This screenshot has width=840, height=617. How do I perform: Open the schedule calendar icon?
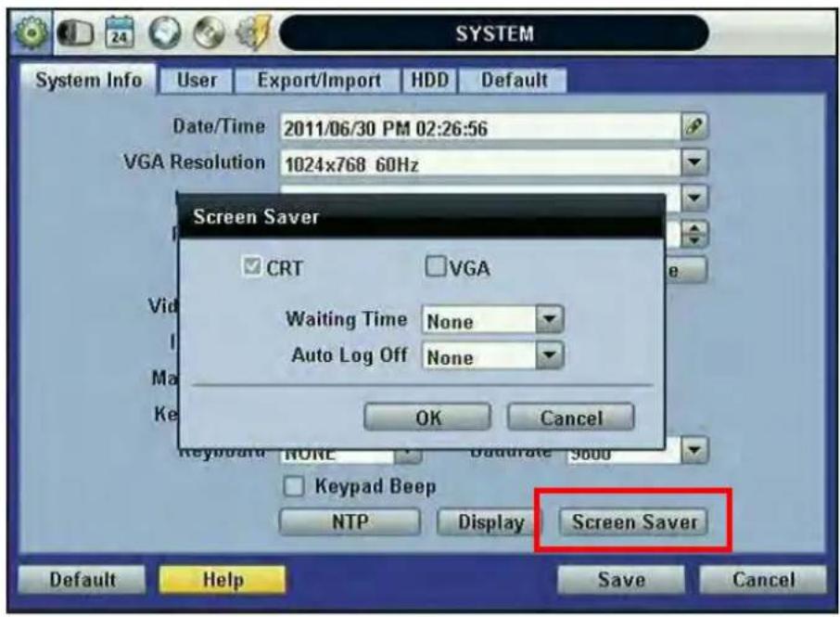coord(120,32)
